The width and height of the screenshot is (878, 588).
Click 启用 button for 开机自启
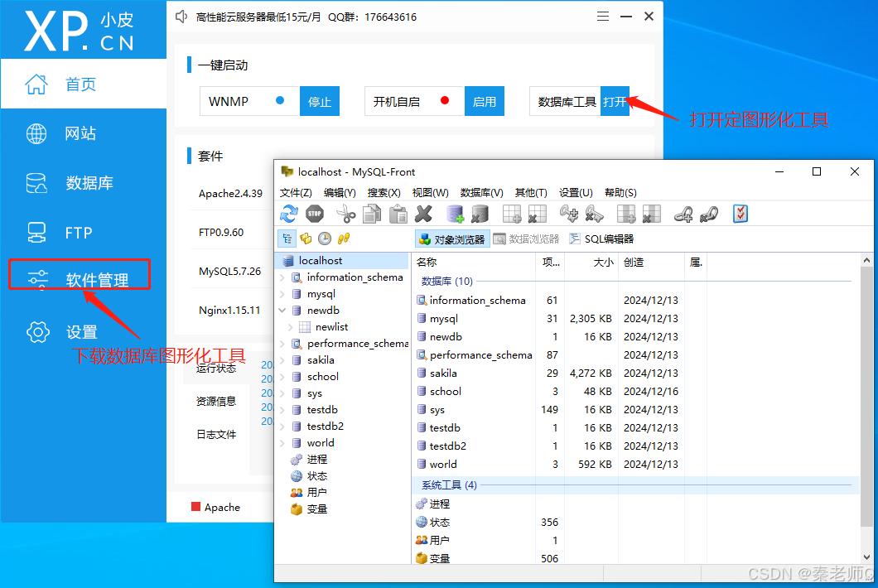pyautogui.click(x=485, y=101)
